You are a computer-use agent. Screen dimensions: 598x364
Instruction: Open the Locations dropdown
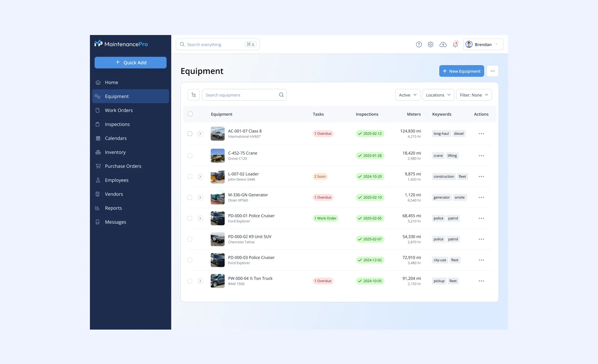438,95
